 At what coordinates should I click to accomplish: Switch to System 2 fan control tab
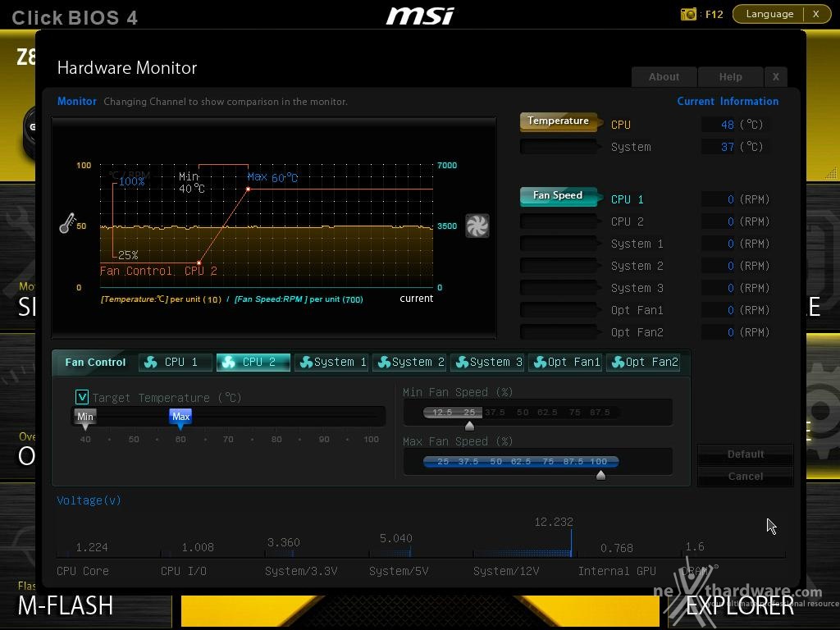tap(409, 362)
